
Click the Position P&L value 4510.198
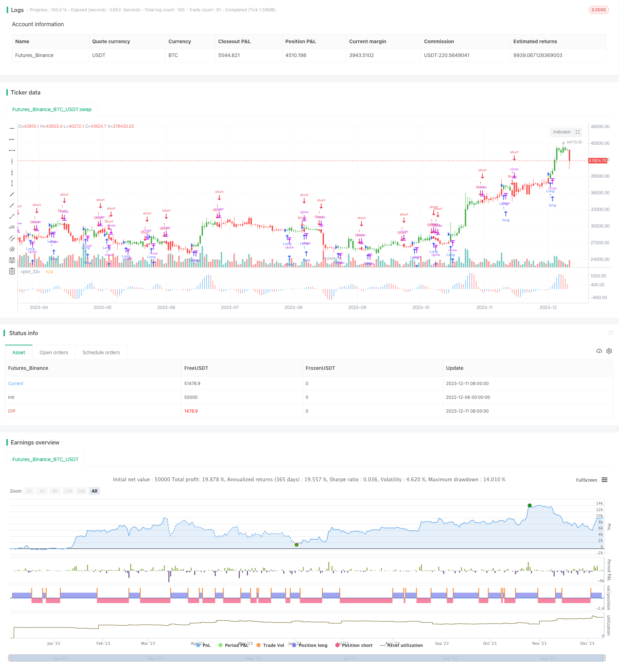click(296, 55)
